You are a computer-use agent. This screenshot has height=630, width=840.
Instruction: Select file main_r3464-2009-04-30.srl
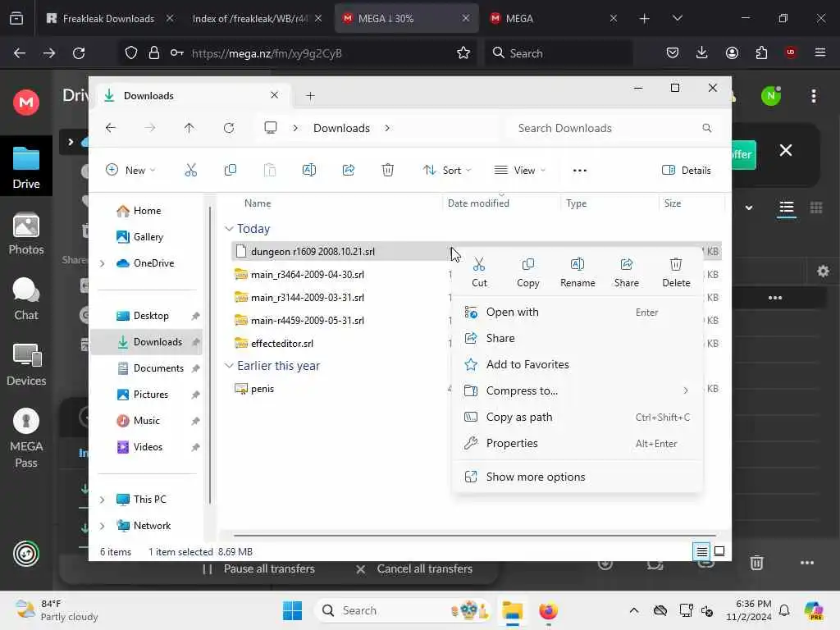(x=308, y=274)
